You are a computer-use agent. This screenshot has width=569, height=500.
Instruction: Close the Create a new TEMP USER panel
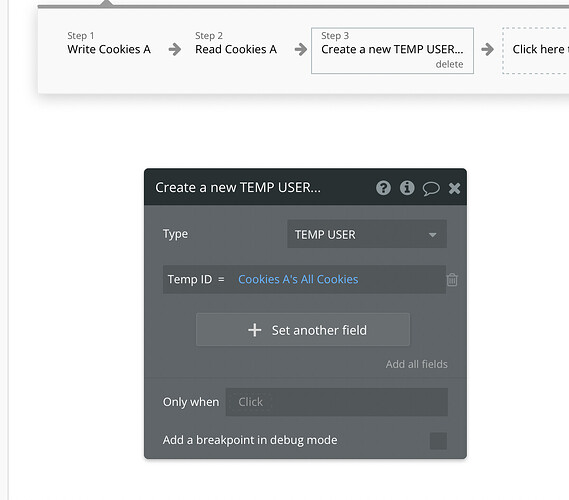[x=454, y=188]
